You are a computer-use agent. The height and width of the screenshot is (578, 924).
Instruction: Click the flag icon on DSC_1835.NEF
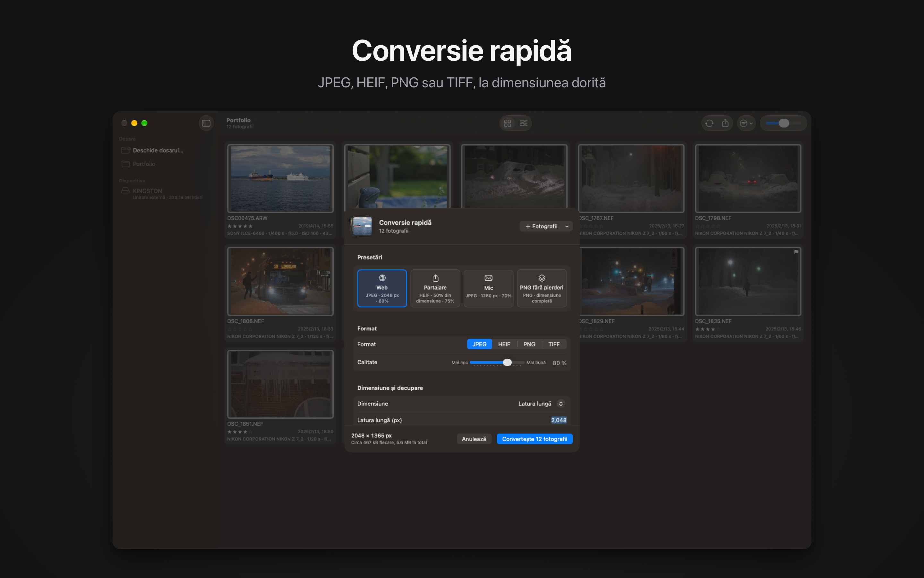tap(796, 252)
